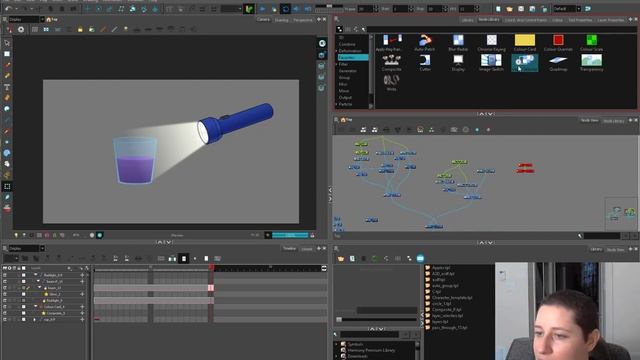Select Harmony Premium Library folder
This screenshot has height=360, width=640.
[x=371, y=350]
